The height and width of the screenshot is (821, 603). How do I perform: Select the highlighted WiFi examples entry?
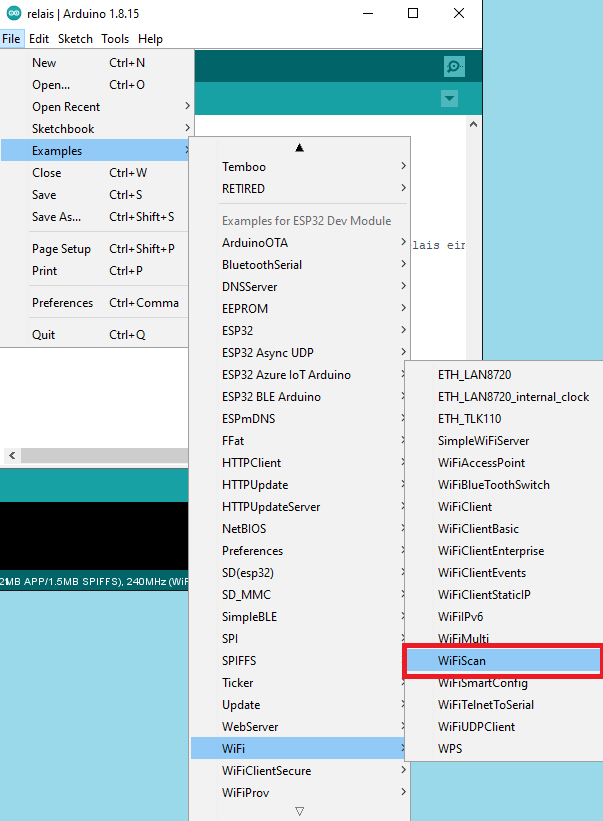[298, 749]
